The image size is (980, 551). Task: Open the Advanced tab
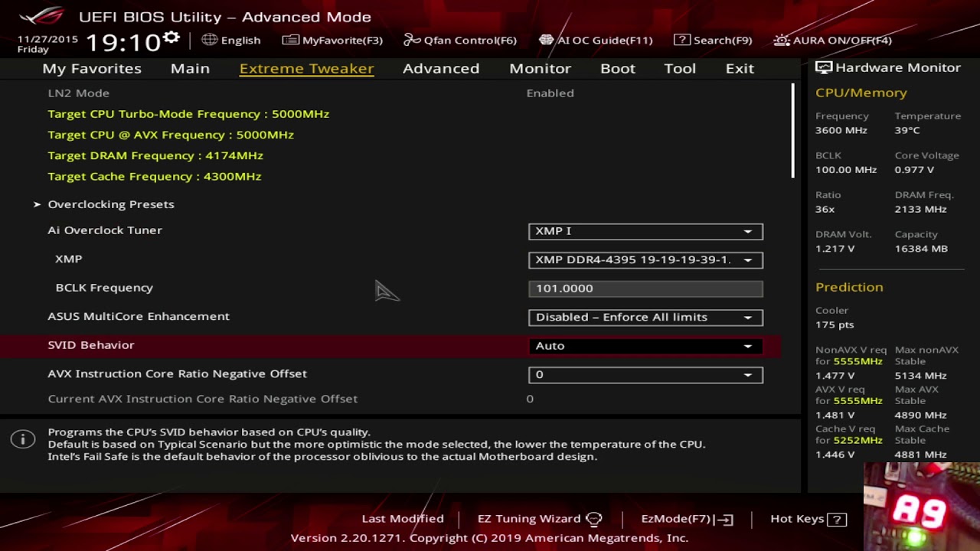(441, 68)
